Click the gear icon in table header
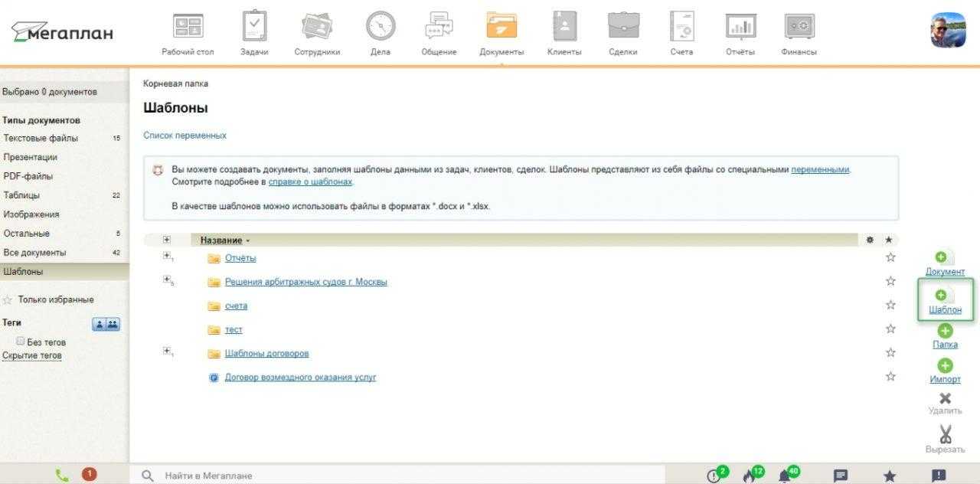The height and width of the screenshot is (484, 980). [x=870, y=240]
